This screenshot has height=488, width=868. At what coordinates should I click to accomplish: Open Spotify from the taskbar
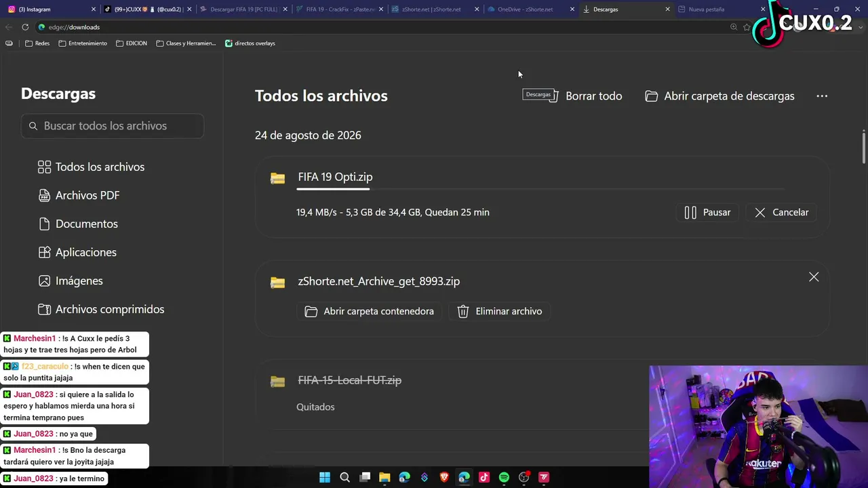click(504, 477)
